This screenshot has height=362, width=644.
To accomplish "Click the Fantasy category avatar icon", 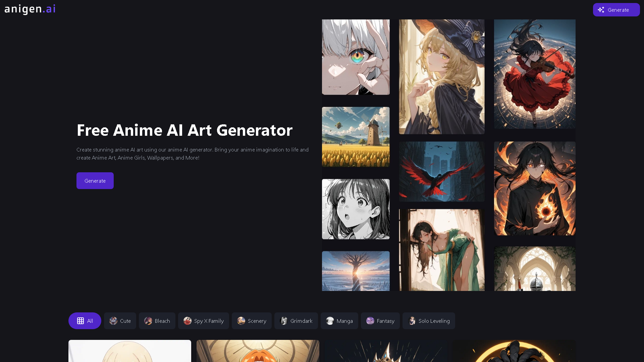I will click(371, 321).
